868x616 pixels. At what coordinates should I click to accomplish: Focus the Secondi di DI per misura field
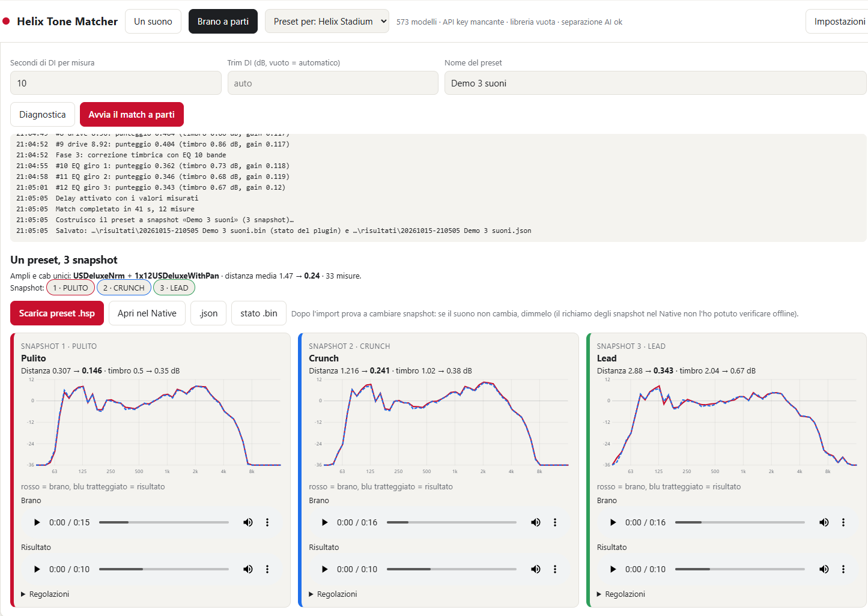coord(116,83)
